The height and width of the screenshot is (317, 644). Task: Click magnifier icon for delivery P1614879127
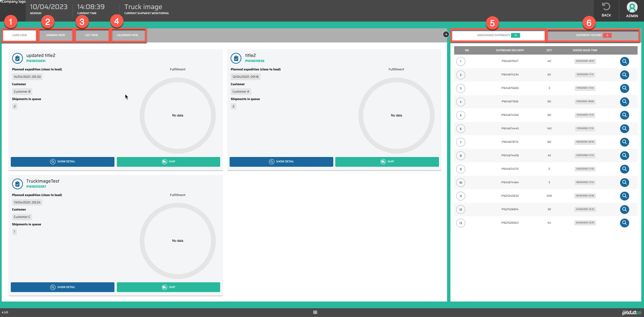tap(624, 61)
